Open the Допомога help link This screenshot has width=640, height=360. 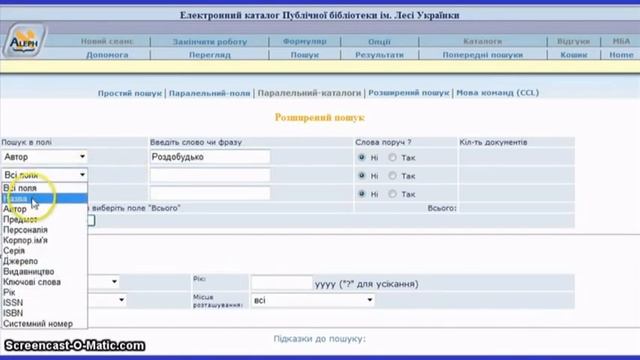tap(107, 55)
